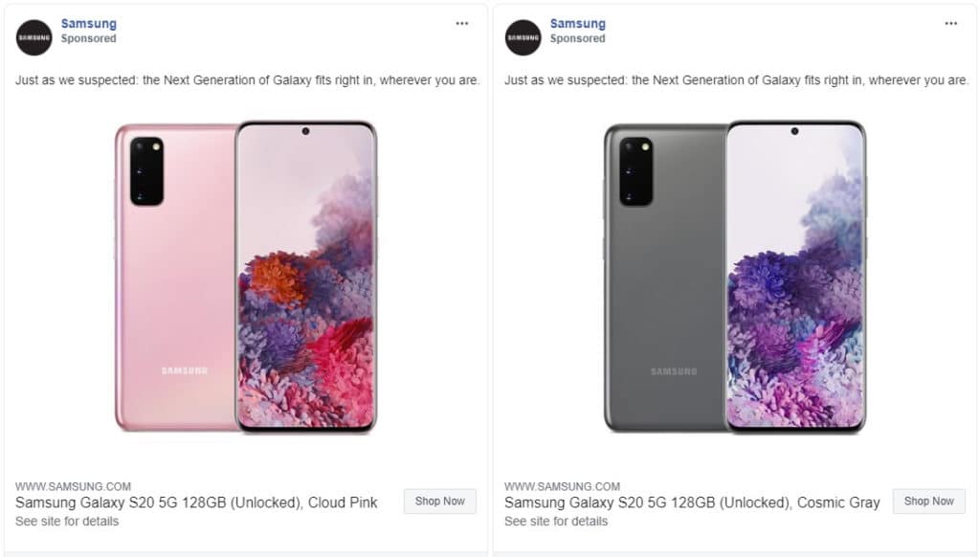Viewport: 980px width, 557px height.
Task: Open the Samsung page name on the left ad
Action: click(89, 24)
